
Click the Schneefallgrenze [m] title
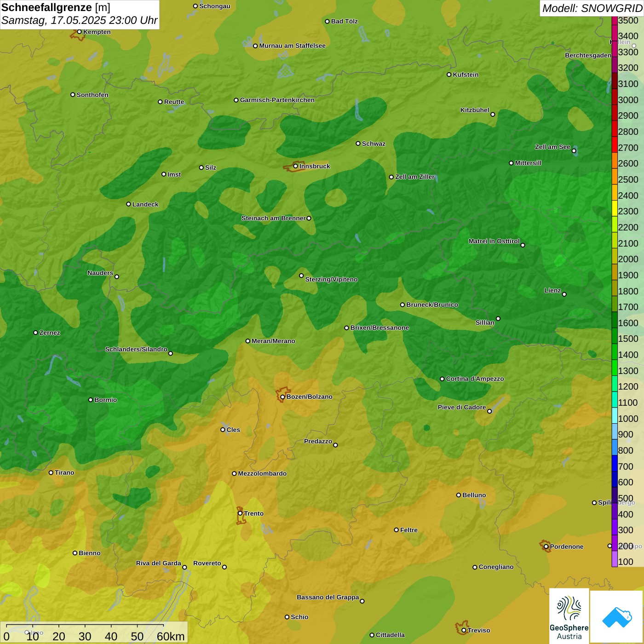[x=56, y=7]
